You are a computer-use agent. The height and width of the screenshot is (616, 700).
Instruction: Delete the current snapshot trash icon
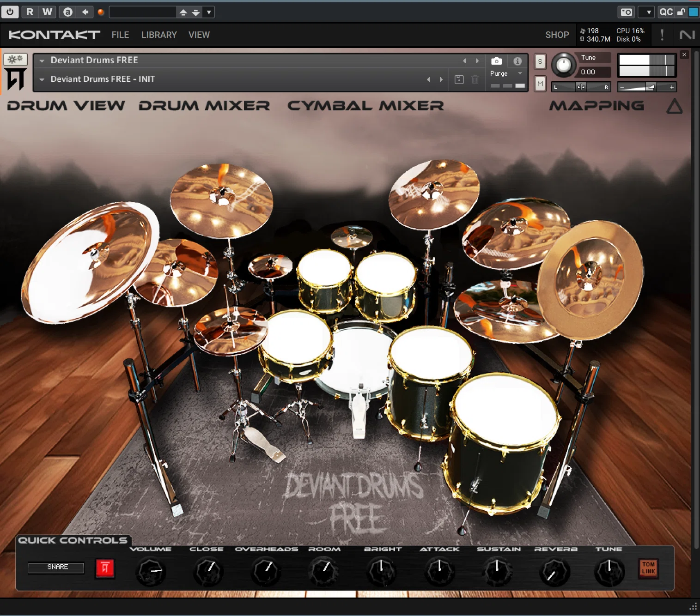(x=475, y=79)
